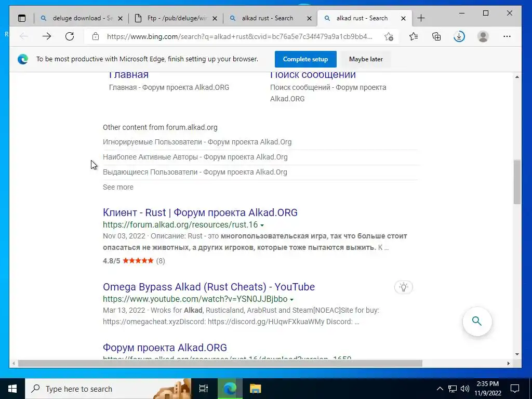Click Microsoft Edge taskbar icon
Image resolution: width=532 pixels, height=399 pixels.
(230, 389)
